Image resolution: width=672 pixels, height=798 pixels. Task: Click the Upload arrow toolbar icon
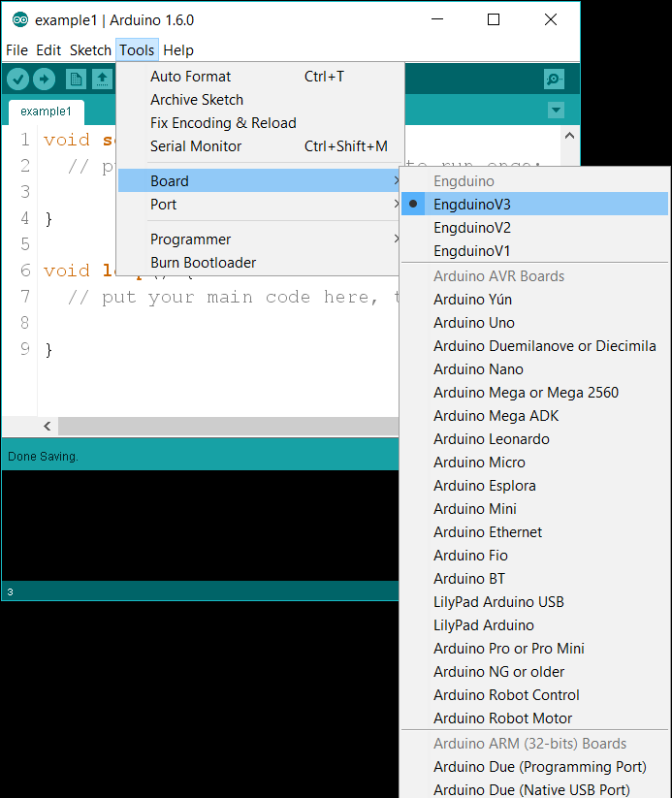[45, 79]
